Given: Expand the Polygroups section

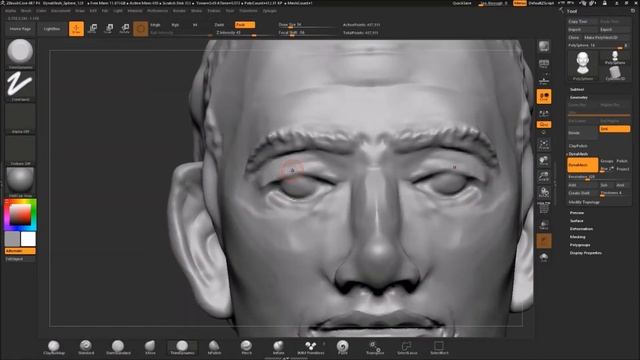Looking at the screenshot, I should [x=580, y=245].
